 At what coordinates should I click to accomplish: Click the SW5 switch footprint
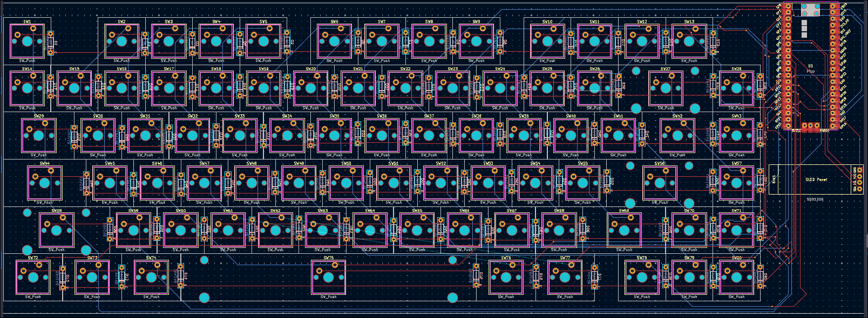tap(263, 42)
